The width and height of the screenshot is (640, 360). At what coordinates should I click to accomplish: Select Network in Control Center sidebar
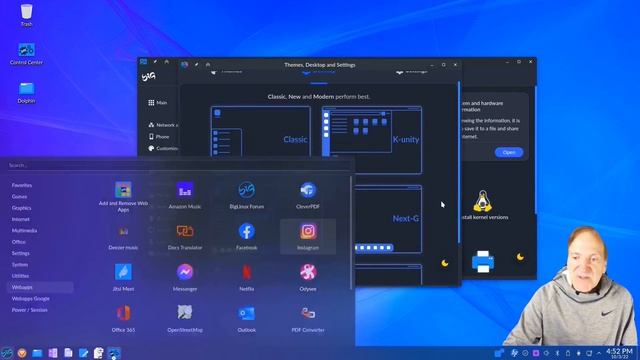(163, 125)
